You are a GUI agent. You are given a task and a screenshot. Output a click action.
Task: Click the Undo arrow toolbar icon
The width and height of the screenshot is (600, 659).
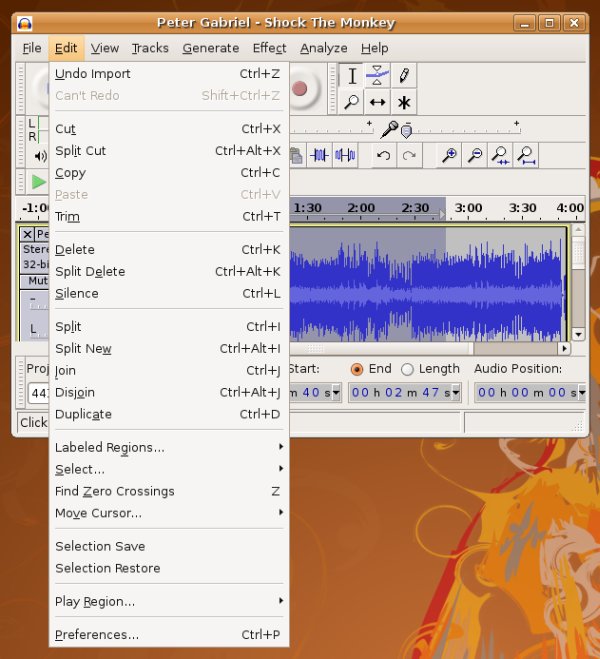click(383, 156)
